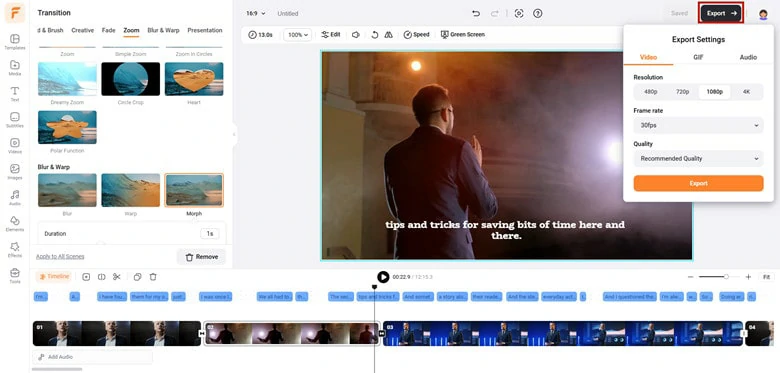Select the Fade transition tab

tap(108, 30)
